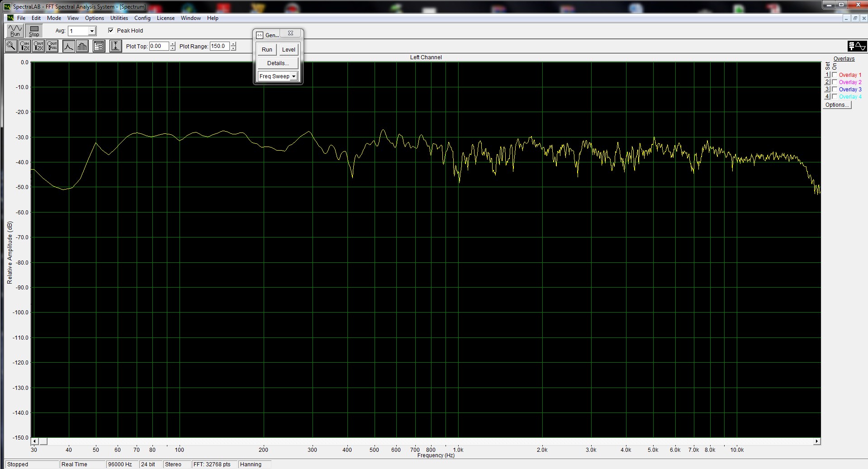Open the License menu
Screen dimensions: 868x469
tap(166, 18)
